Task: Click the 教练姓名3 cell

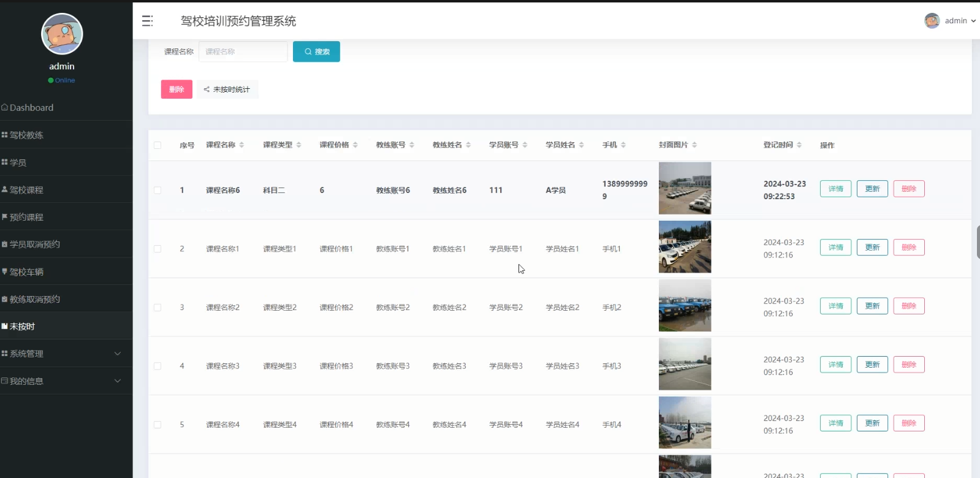Action: click(449, 366)
